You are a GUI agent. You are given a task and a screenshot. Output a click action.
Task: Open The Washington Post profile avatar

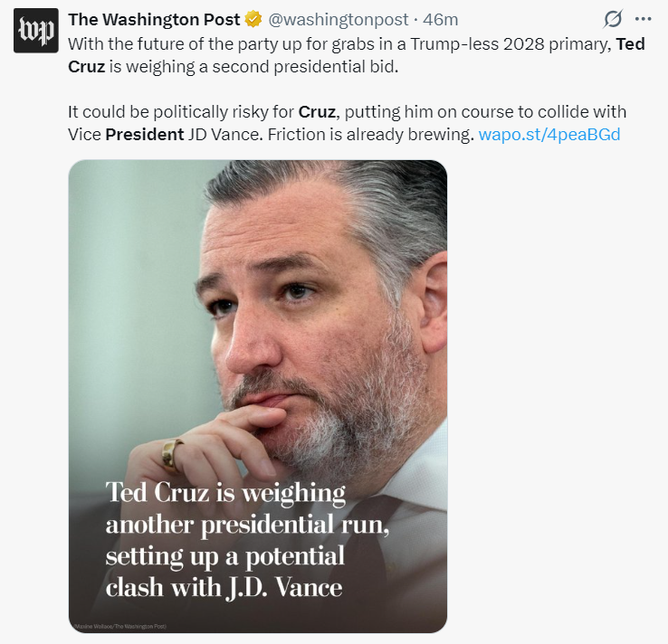click(36, 31)
